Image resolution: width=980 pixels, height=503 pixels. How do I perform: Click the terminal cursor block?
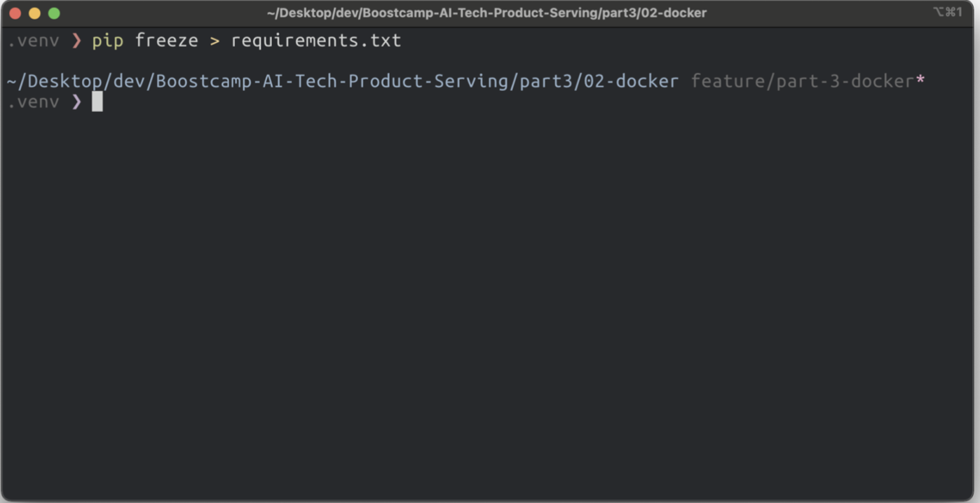[97, 102]
